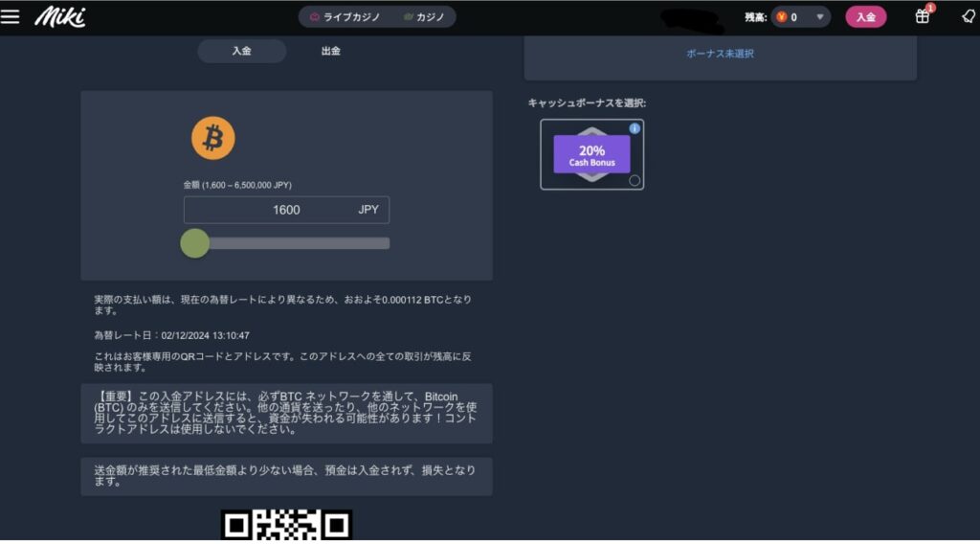The height and width of the screenshot is (544, 980).
Task: Click the Bitcoin logo icon
Action: tap(213, 138)
